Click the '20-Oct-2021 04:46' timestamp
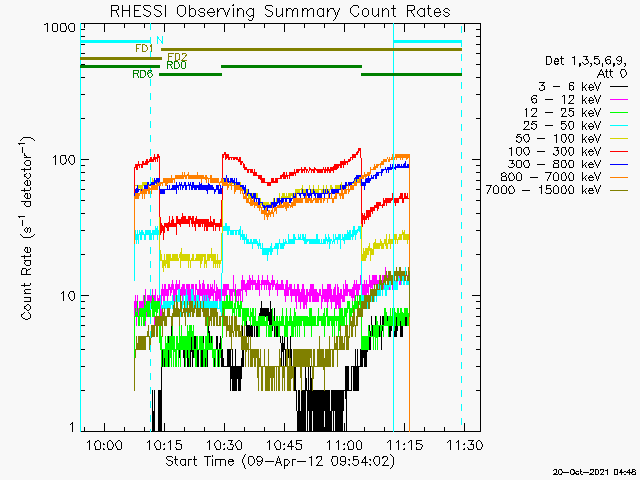This screenshot has height=480, width=640. (x=596, y=472)
